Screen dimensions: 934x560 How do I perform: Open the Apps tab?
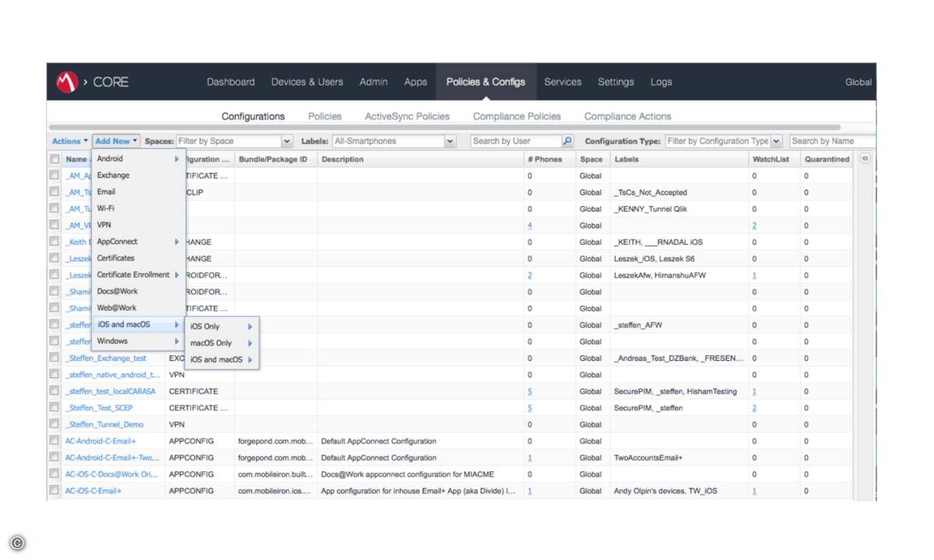point(416,82)
